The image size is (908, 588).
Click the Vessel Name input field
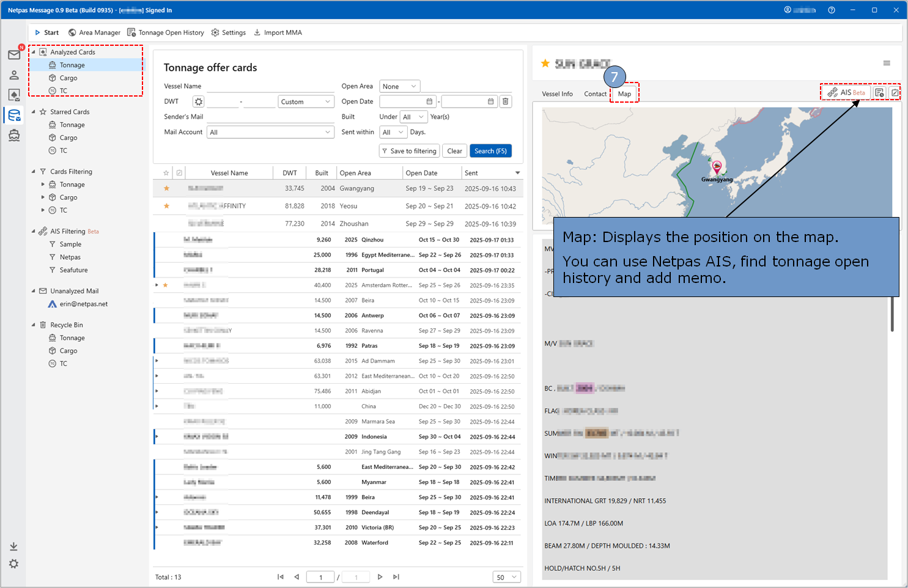pyautogui.click(x=269, y=86)
